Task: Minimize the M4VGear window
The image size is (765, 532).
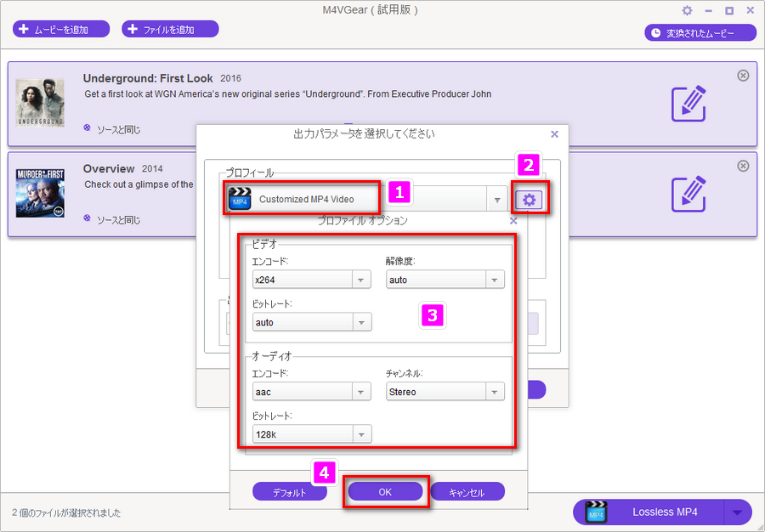Action: [x=708, y=11]
